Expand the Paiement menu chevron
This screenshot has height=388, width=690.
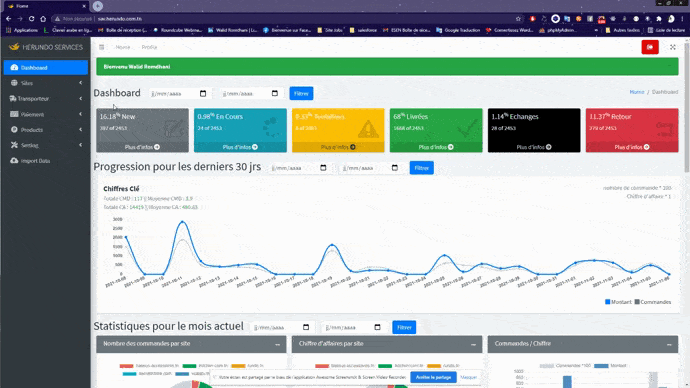tap(81, 114)
